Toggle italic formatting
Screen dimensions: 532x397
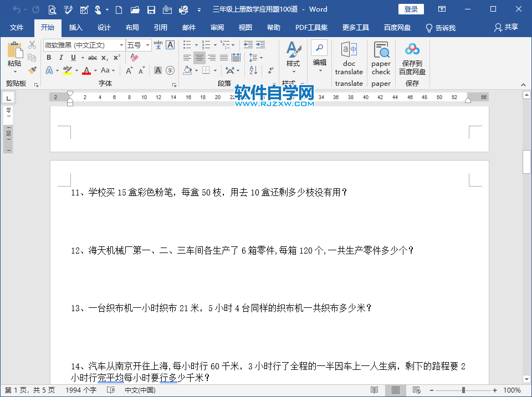(61, 58)
